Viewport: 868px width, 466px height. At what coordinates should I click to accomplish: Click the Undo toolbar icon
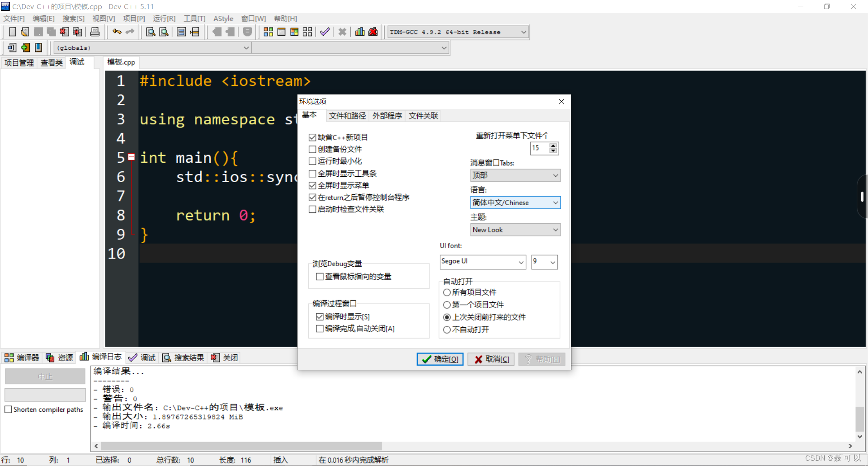(x=116, y=32)
